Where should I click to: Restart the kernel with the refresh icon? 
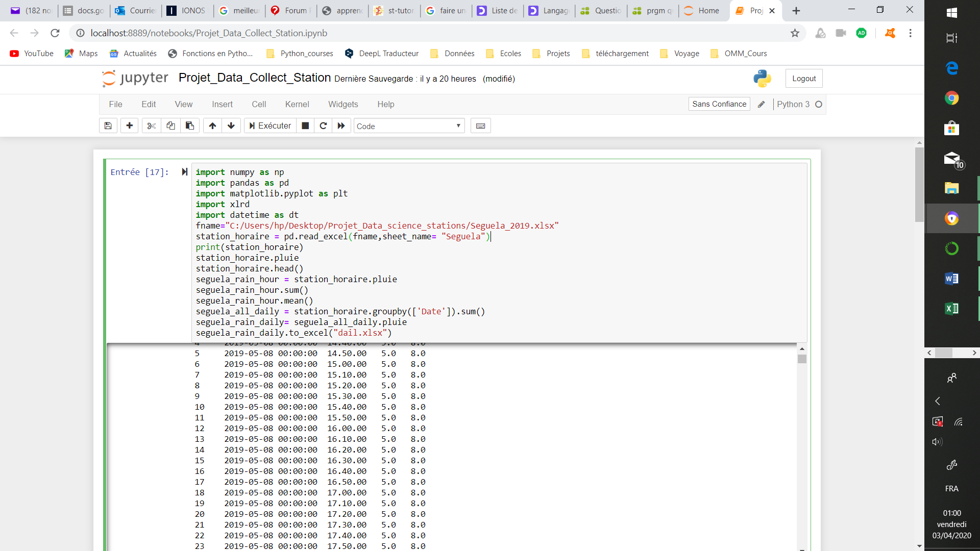[x=323, y=126]
